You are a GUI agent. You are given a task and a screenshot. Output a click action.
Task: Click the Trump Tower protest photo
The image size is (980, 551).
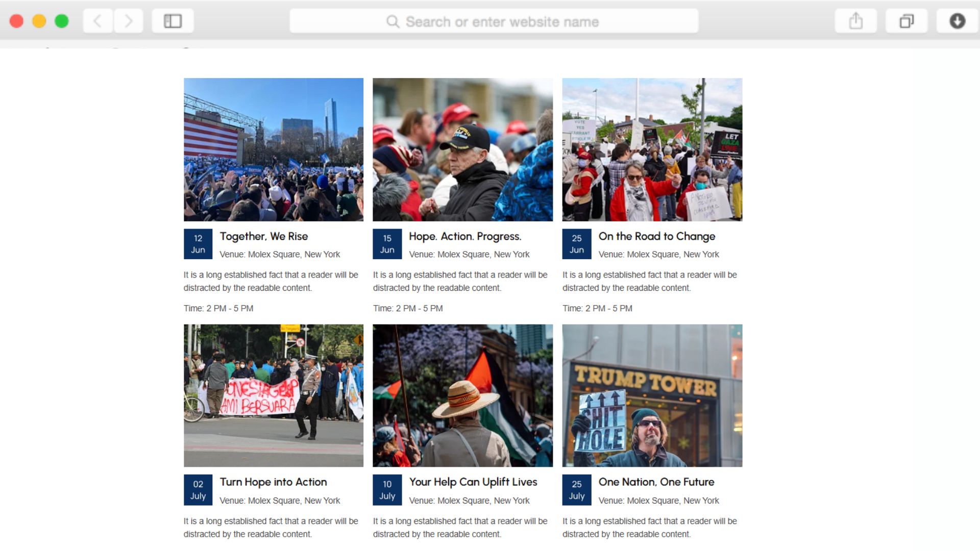(x=652, y=395)
